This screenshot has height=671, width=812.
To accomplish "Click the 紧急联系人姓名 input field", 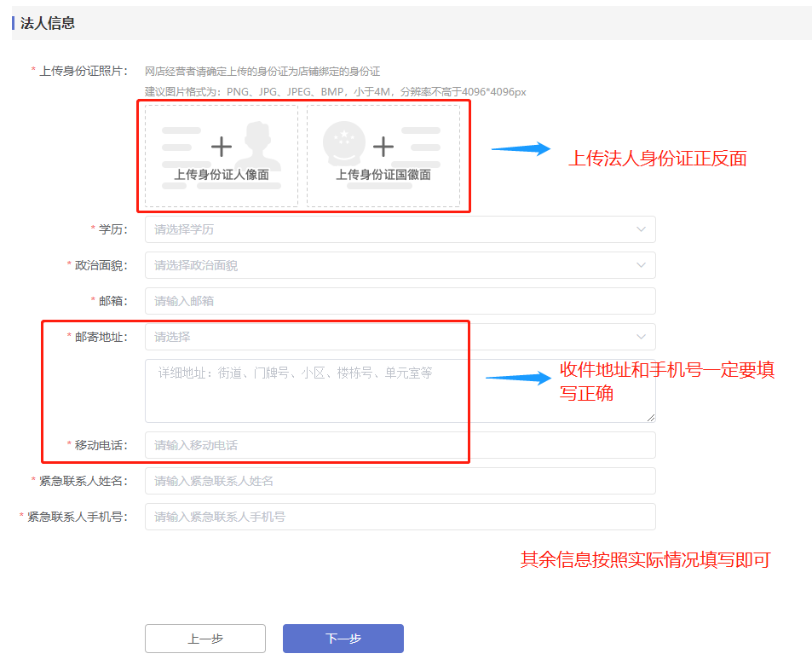I will pos(400,481).
